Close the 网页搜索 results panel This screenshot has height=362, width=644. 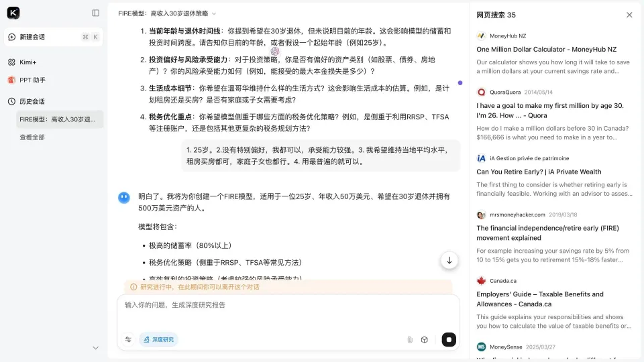(x=629, y=15)
